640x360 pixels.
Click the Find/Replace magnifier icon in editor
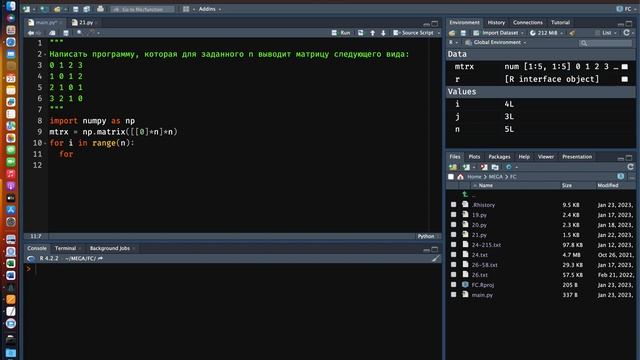pos(80,33)
